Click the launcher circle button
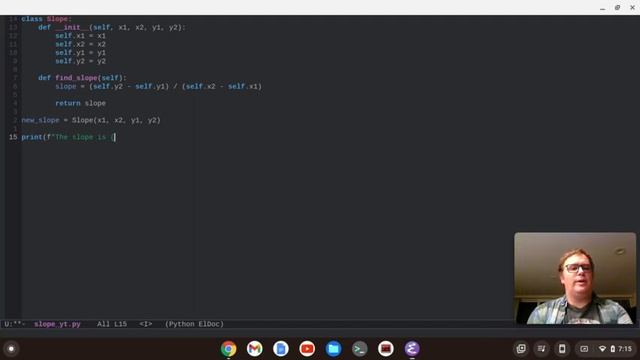 (11, 349)
